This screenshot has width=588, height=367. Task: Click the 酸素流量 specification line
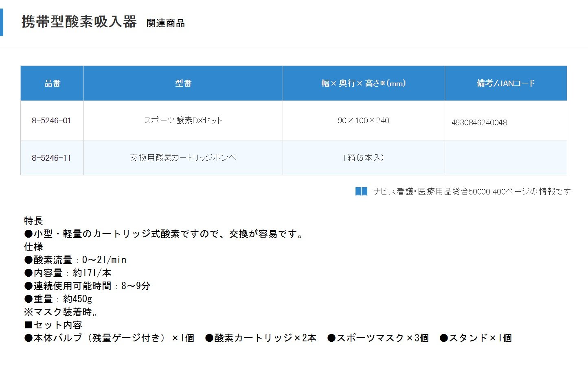(75, 260)
